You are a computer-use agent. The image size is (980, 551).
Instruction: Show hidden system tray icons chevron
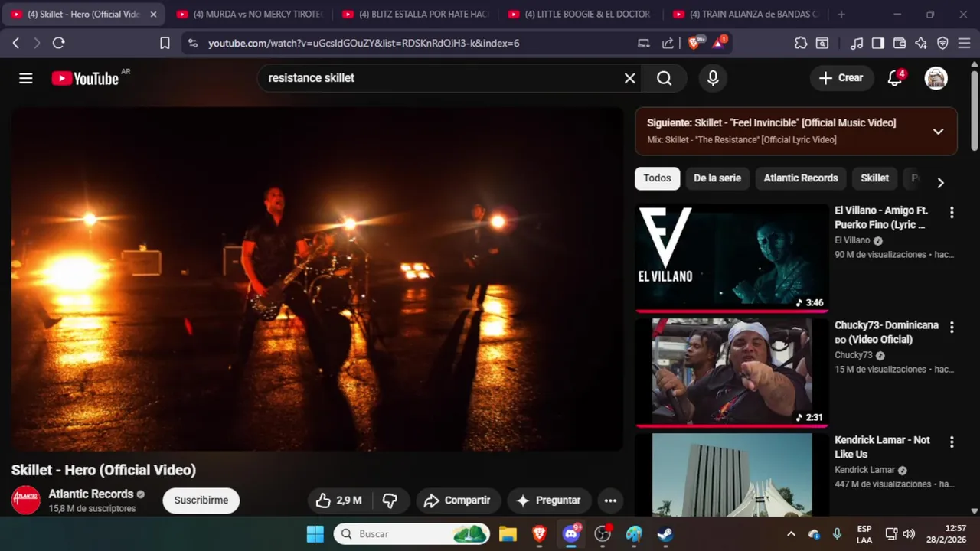(791, 534)
